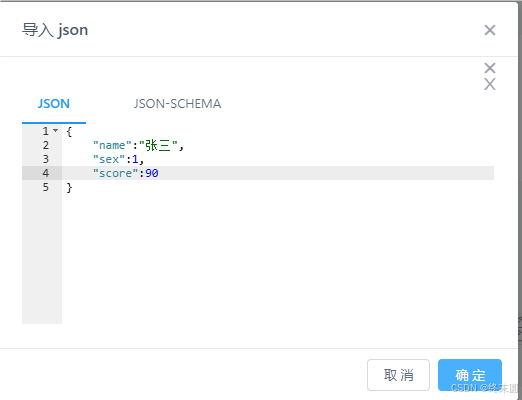Collapse the fold arrow on line 1
The image size is (522, 400).
[x=56, y=130]
